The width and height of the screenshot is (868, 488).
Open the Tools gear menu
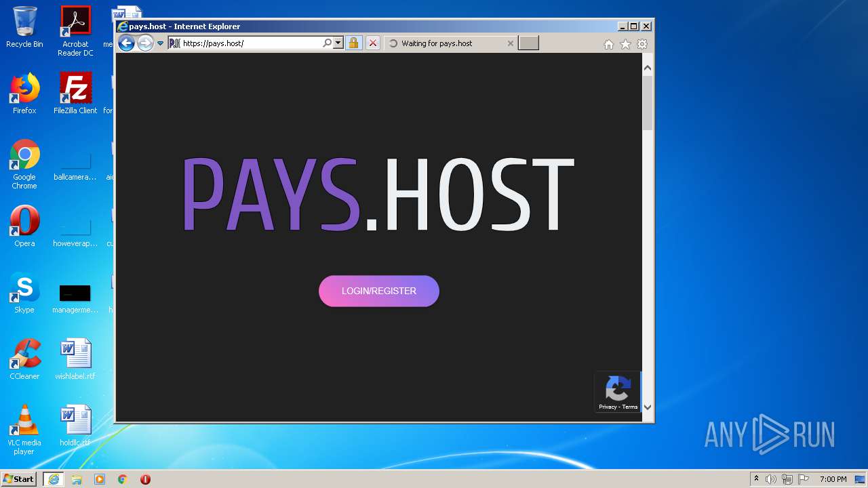[642, 44]
